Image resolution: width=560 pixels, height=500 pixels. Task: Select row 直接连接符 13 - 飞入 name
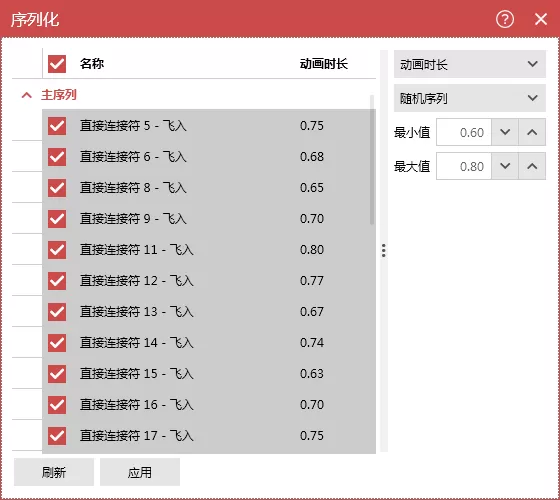(137, 312)
